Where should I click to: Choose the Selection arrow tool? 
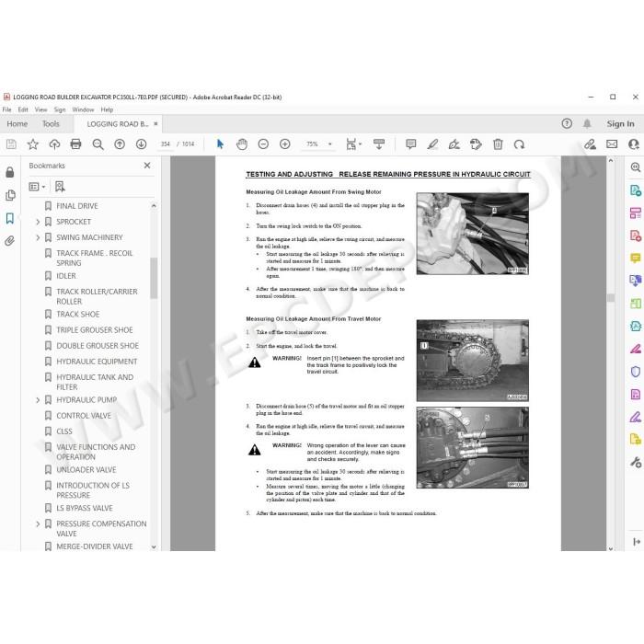pyautogui.click(x=220, y=144)
